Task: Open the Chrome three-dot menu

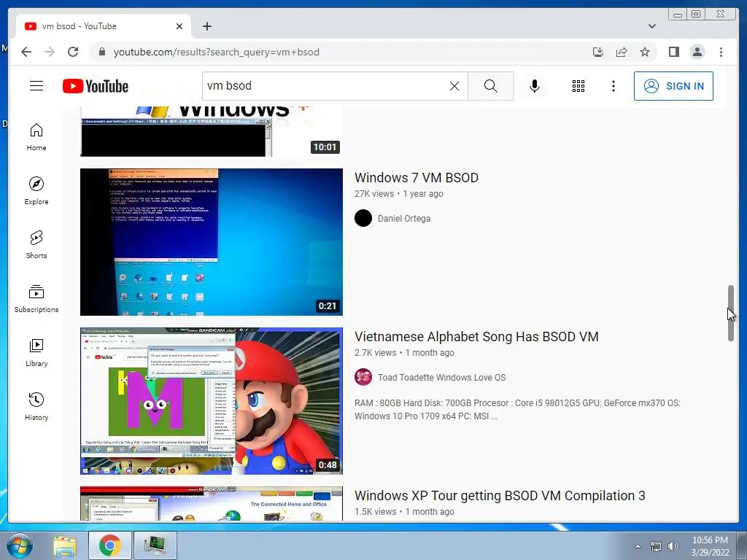Action: tap(721, 52)
